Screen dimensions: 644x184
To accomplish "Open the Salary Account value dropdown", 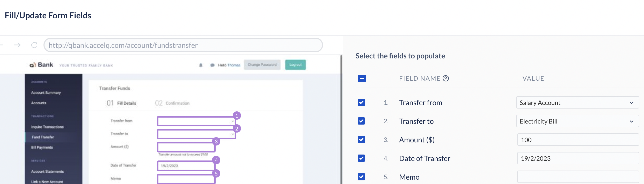I will click(x=577, y=103).
